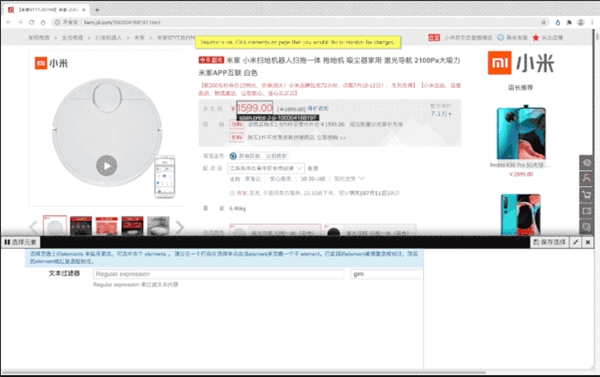Click the second red promotion tag
The height and width of the screenshot is (377, 600).
click(236, 137)
